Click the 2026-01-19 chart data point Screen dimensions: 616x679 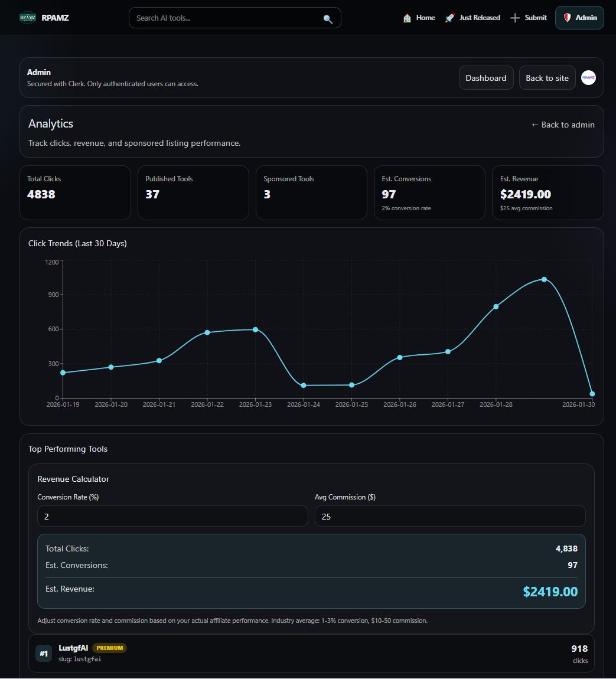click(63, 373)
